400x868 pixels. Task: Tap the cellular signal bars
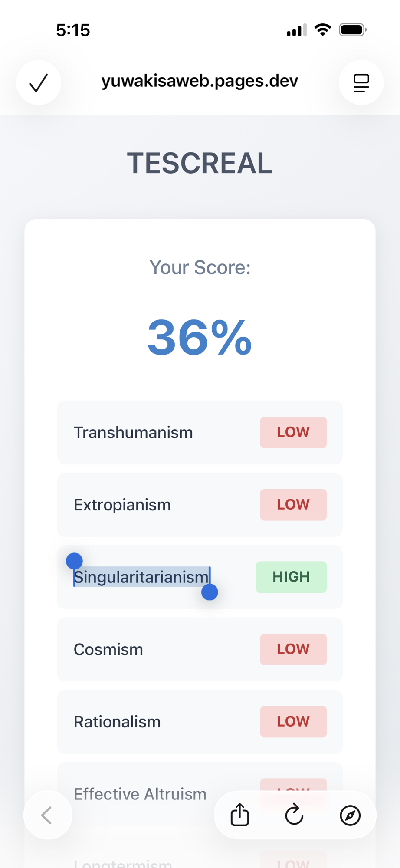point(296,30)
